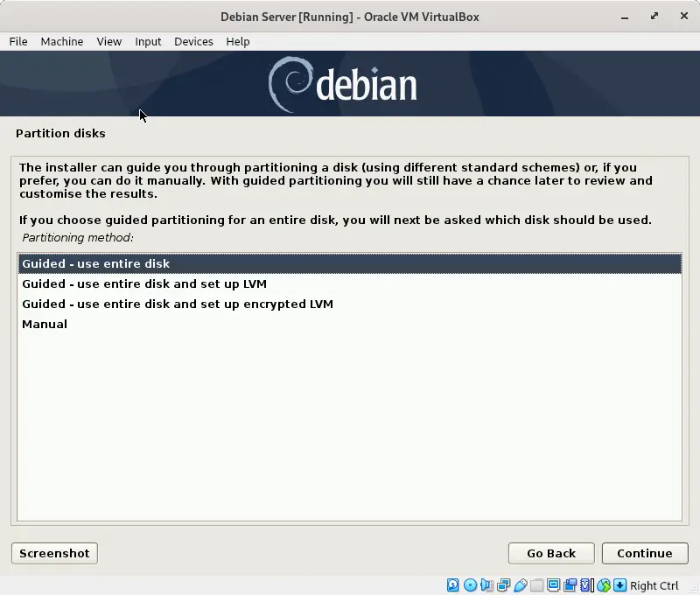Click the Partitioning method label

[78, 237]
